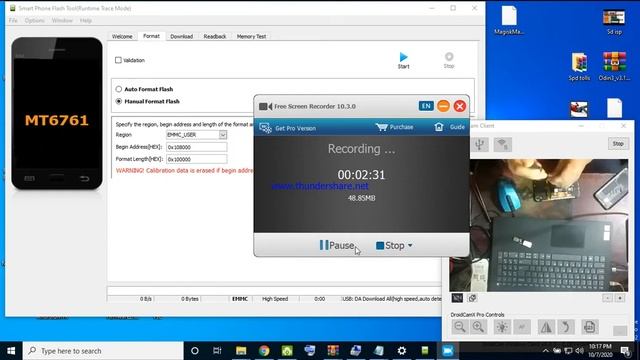
Task: Expand the Region EMMC_USER dropdown
Action: click(223, 135)
